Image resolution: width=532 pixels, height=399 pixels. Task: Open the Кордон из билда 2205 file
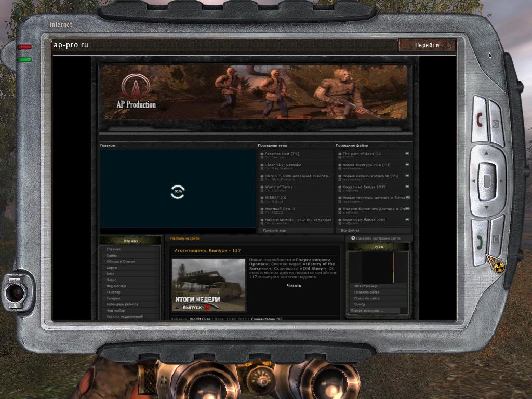(364, 220)
